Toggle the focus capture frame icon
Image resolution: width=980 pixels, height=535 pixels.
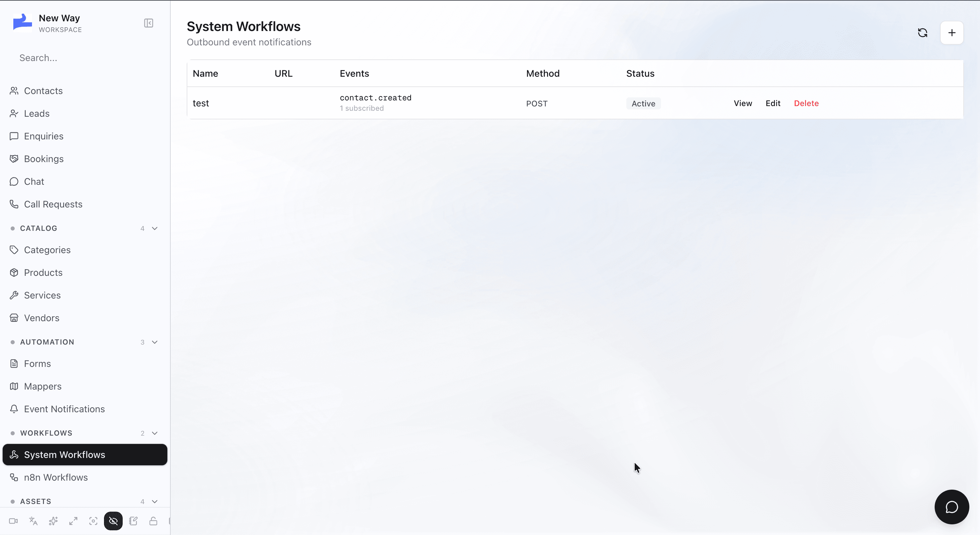coord(93,521)
